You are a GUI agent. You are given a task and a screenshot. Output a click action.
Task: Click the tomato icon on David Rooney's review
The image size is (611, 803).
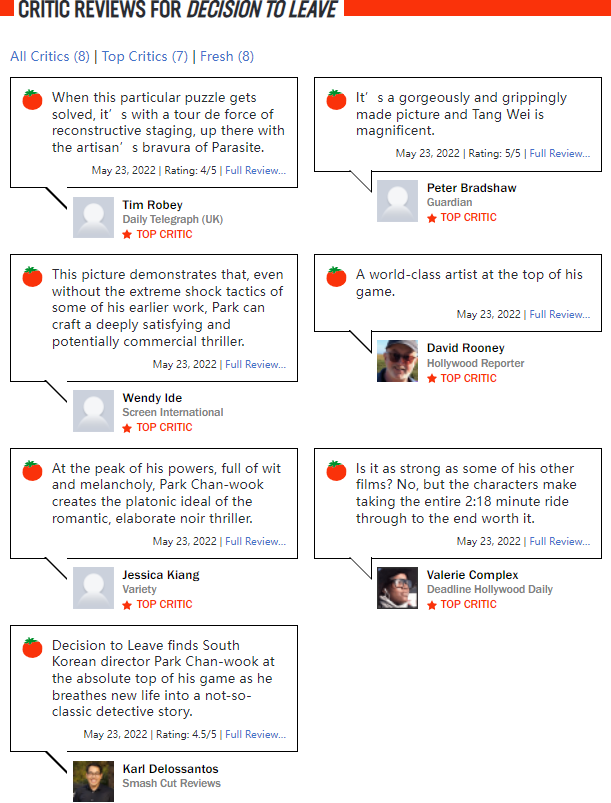pos(336,277)
